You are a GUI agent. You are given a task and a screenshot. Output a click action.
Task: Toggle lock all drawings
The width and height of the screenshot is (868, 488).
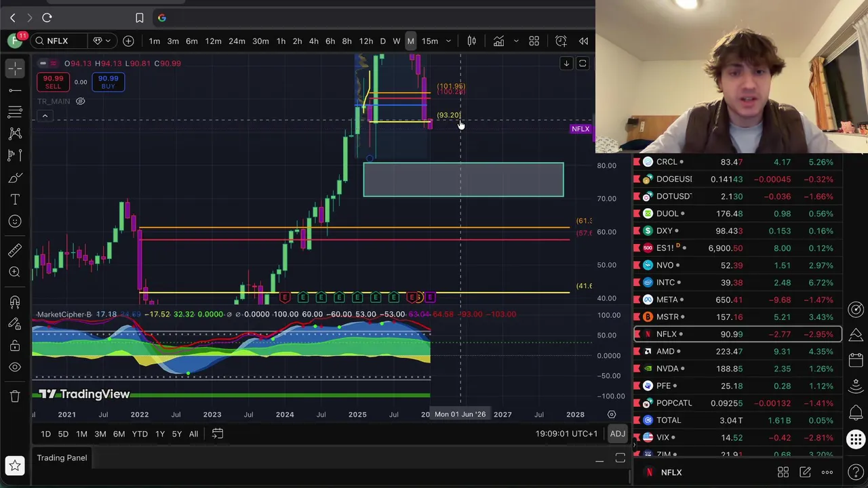point(15,346)
